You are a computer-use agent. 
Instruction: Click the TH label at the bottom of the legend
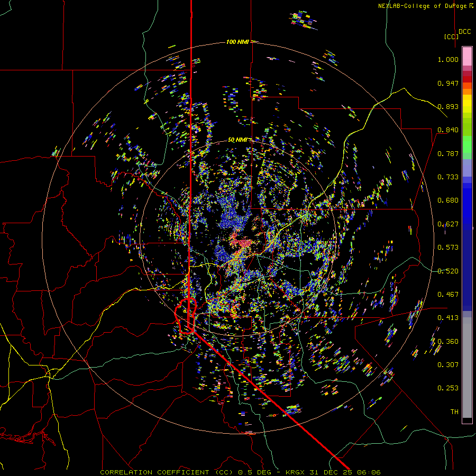click(454, 412)
